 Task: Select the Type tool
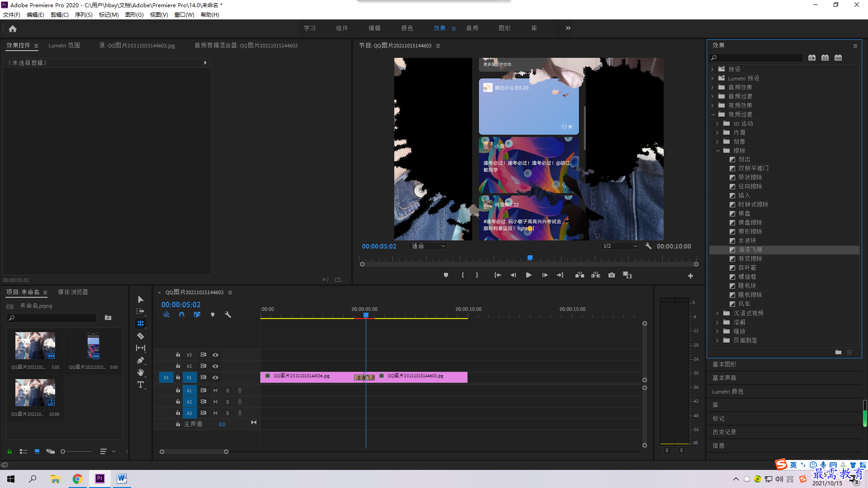(141, 385)
